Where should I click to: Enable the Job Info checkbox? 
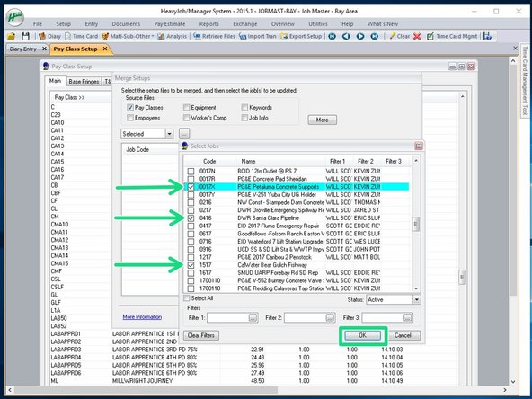pyautogui.click(x=244, y=118)
